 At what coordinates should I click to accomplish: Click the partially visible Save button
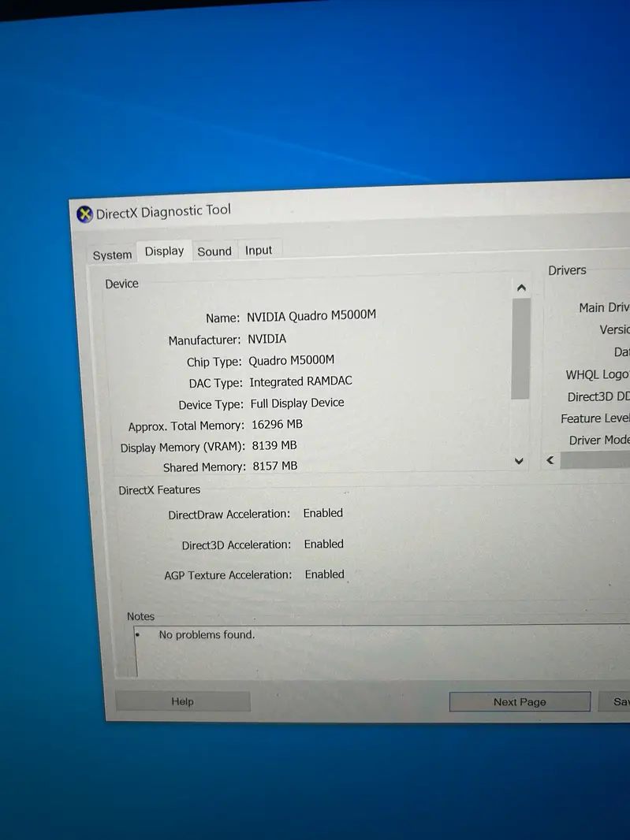pyautogui.click(x=621, y=701)
